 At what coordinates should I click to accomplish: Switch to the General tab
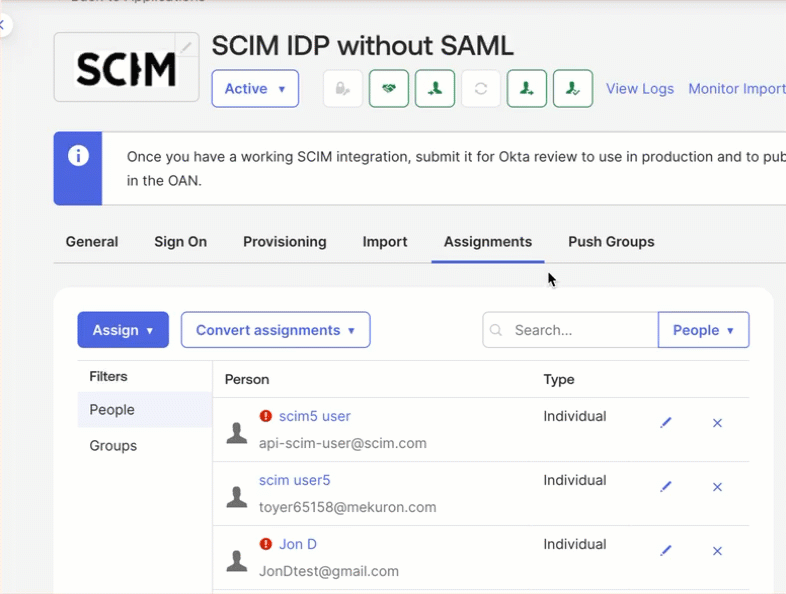pos(92,242)
